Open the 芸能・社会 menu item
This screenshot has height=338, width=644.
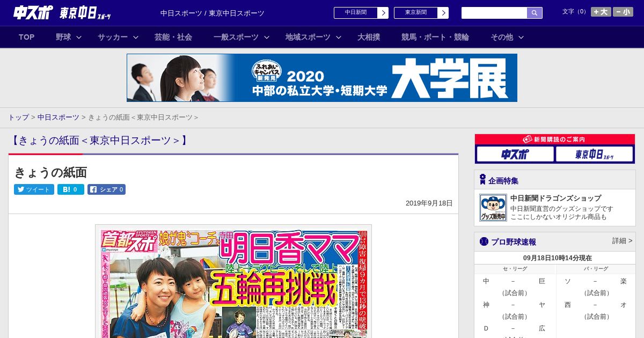tap(173, 37)
